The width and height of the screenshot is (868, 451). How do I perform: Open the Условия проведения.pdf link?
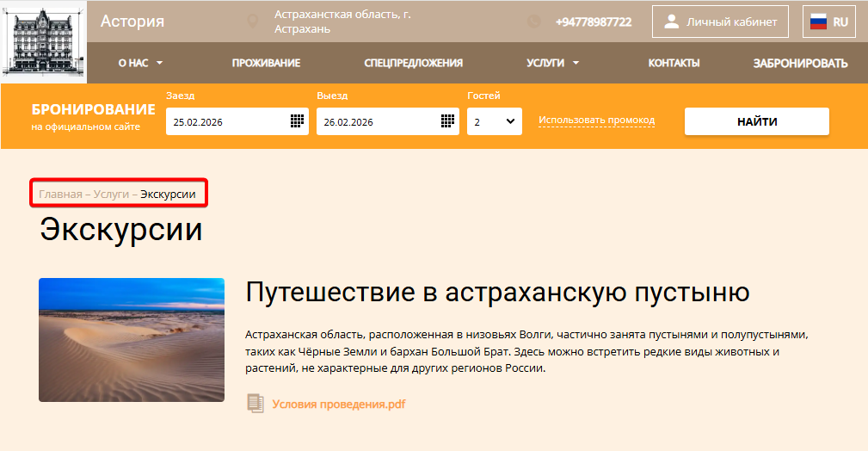(x=339, y=404)
